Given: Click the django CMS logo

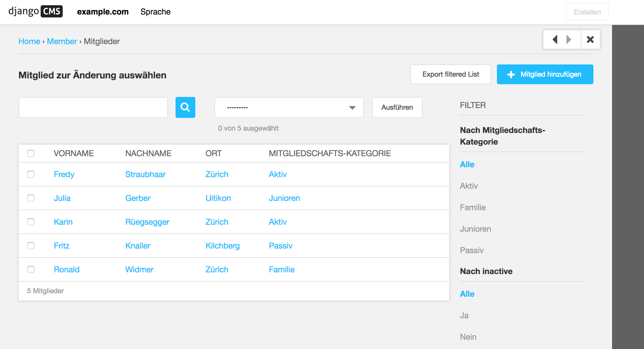Looking at the screenshot, I should (x=35, y=12).
